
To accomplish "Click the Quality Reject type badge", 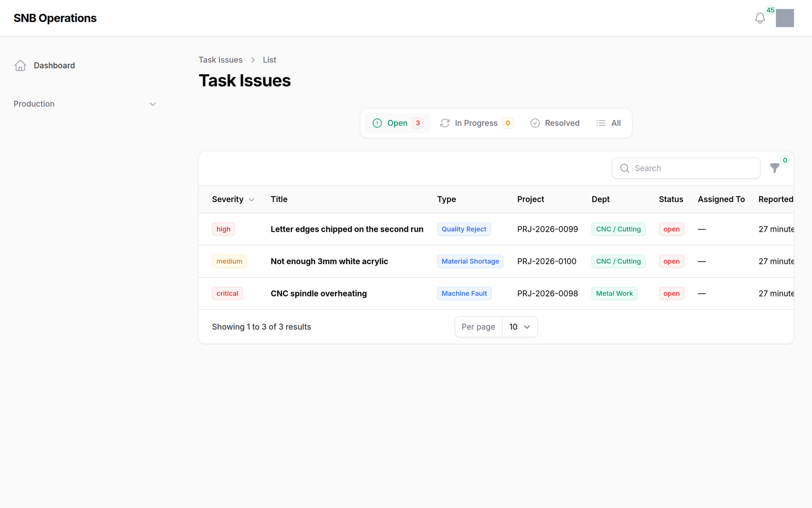I will [464, 229].
